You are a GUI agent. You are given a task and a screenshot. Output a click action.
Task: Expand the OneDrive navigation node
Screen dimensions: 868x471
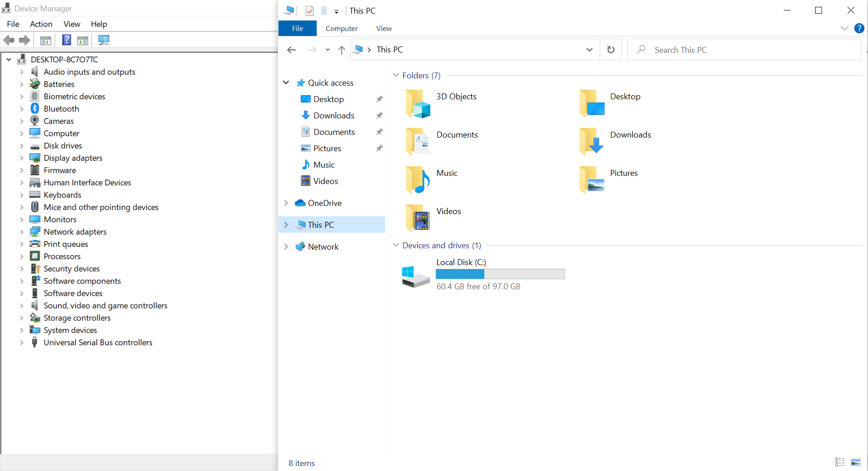(286, 203)
